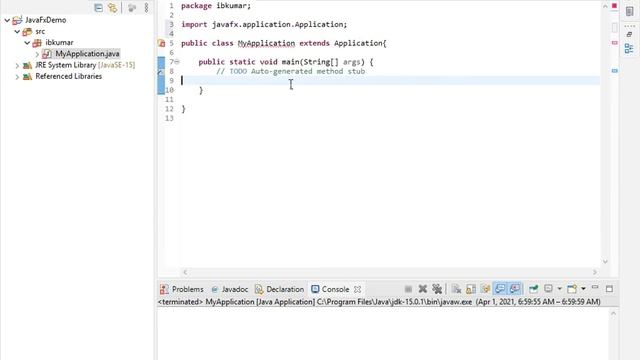Restore minimized view stack icon on right

(629, 35)
